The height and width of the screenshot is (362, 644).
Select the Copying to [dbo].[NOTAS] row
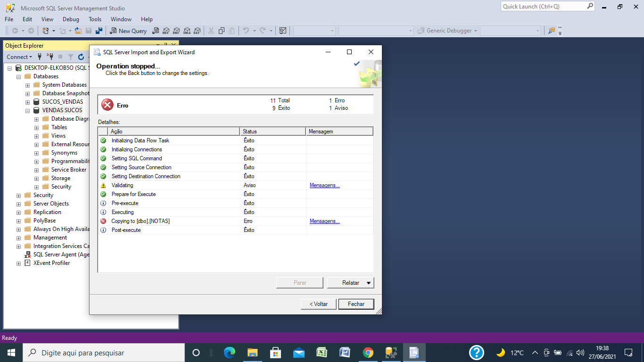pyautogui.click(x=235, y=221)
